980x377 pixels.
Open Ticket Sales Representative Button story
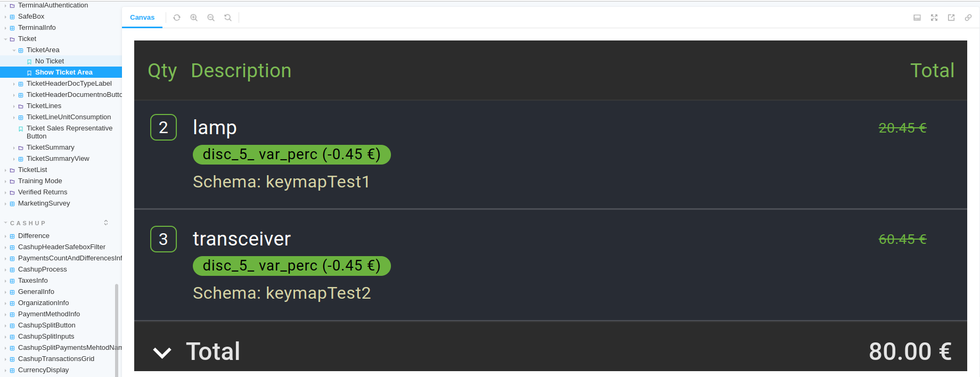(69, 132)
